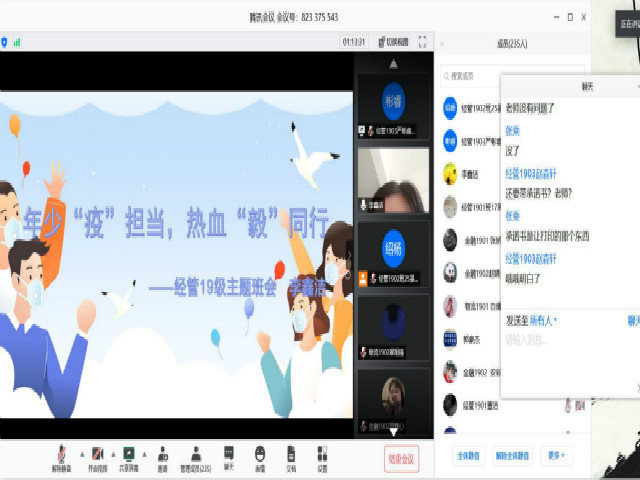Select member 经管1902 with 绍杨 avatar

pyautogui.click(x=472, y=108)
